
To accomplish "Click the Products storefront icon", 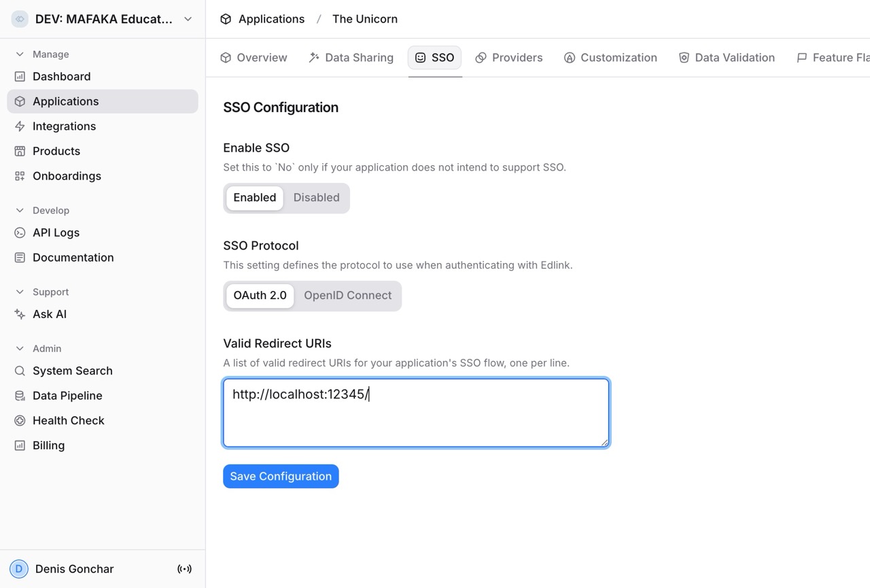I will tap(20, 151).
